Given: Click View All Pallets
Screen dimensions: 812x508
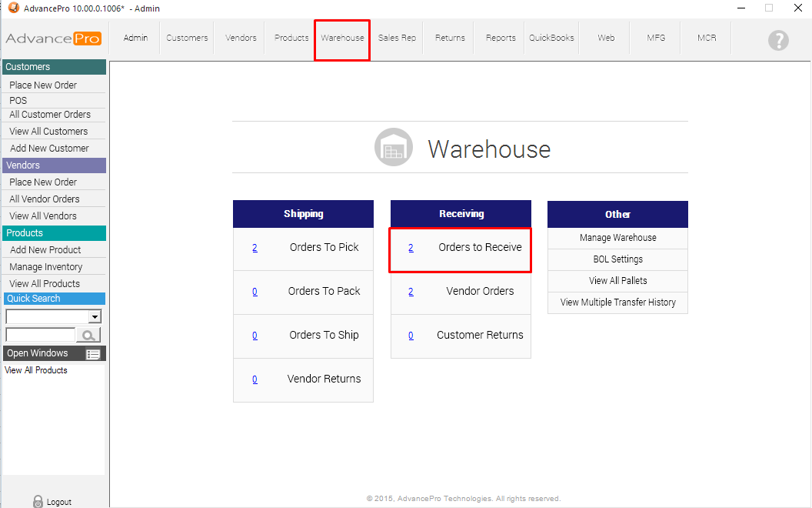Looking at the screenshot, I should coord(617,281).
